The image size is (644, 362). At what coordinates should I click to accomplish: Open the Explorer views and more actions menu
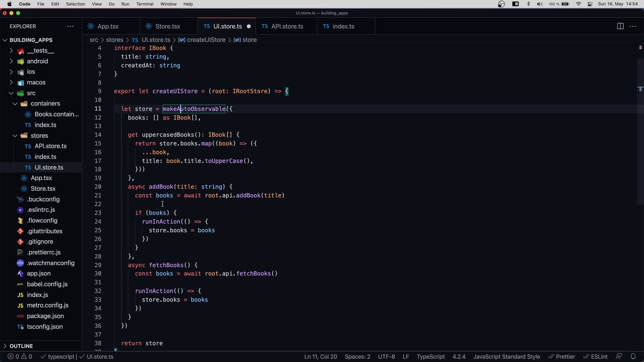click(x=70, y=26)
